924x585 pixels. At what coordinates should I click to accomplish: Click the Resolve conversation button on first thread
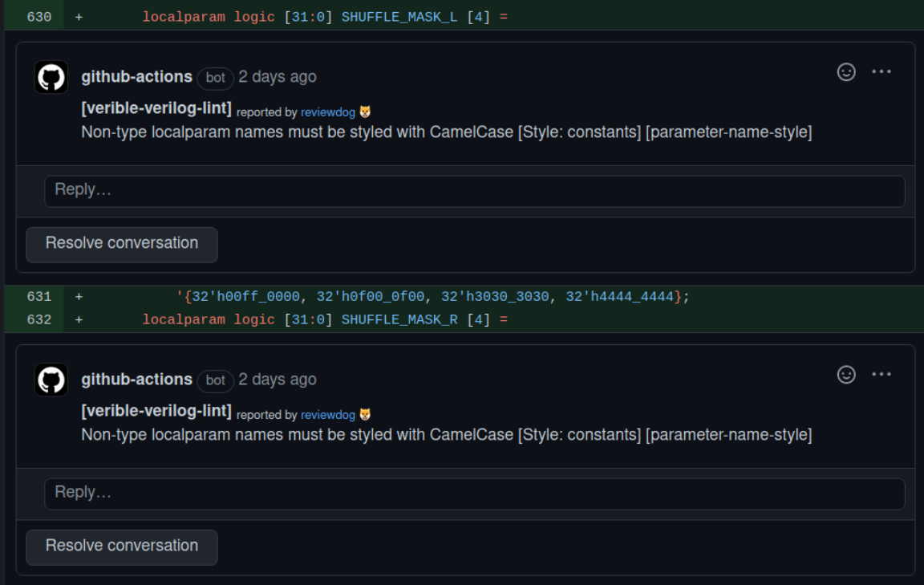coord(121,244)
